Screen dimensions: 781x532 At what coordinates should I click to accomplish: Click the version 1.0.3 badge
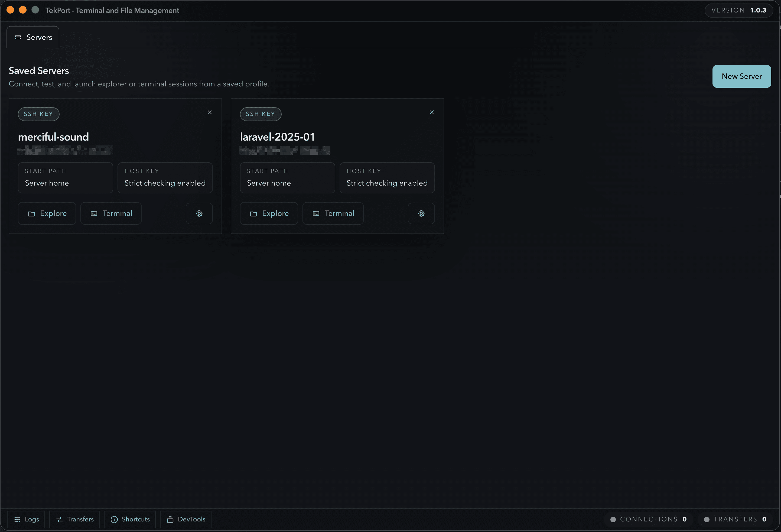point(738,10)
